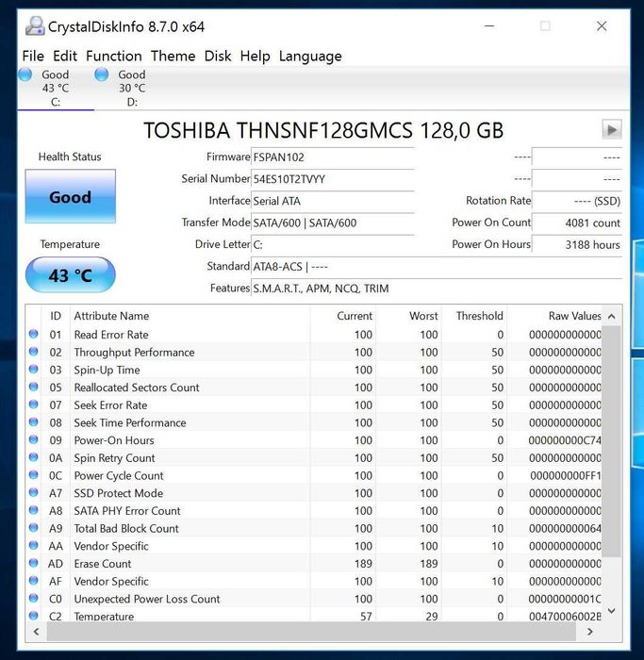
Task: Select the C: drive tab
Action: pyautogui.click(x=56, y=88)
